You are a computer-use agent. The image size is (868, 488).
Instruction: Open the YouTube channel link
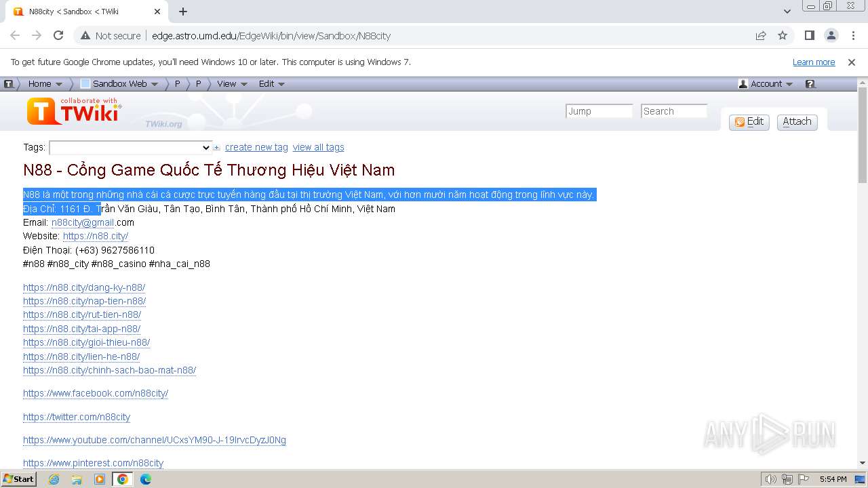click(155, 440)
